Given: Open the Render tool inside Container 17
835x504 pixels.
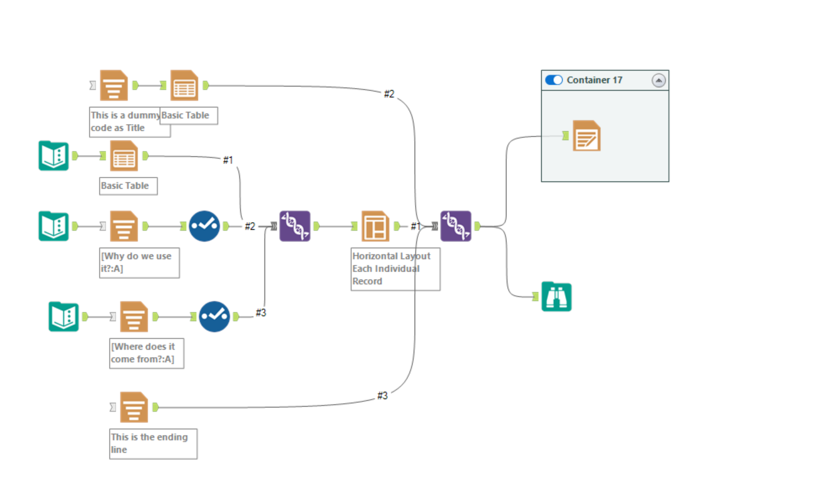Looking at the screenshot, I should pos(587,135).
